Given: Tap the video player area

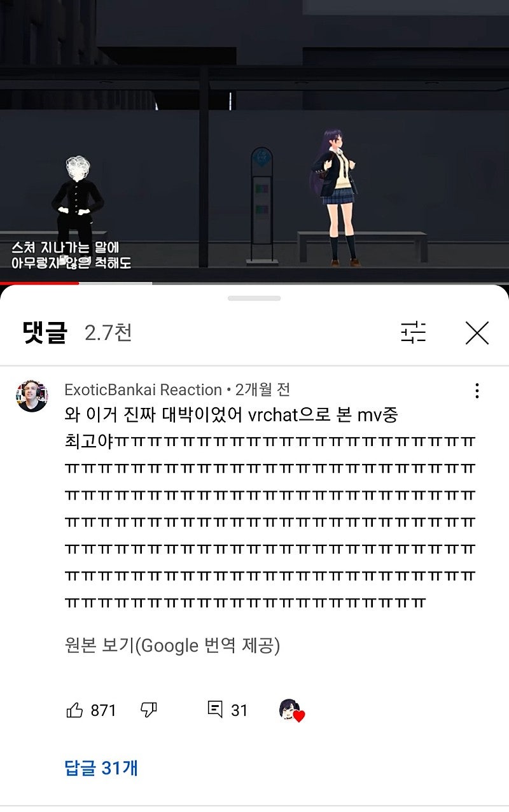Looking at the screenshot, I should click(x=254, y=140).
